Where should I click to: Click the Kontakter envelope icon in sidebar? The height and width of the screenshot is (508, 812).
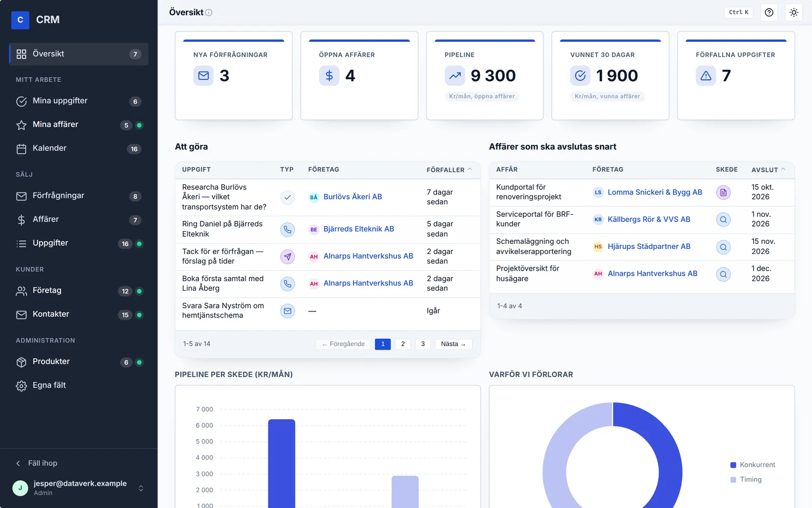tap(21, 315)
